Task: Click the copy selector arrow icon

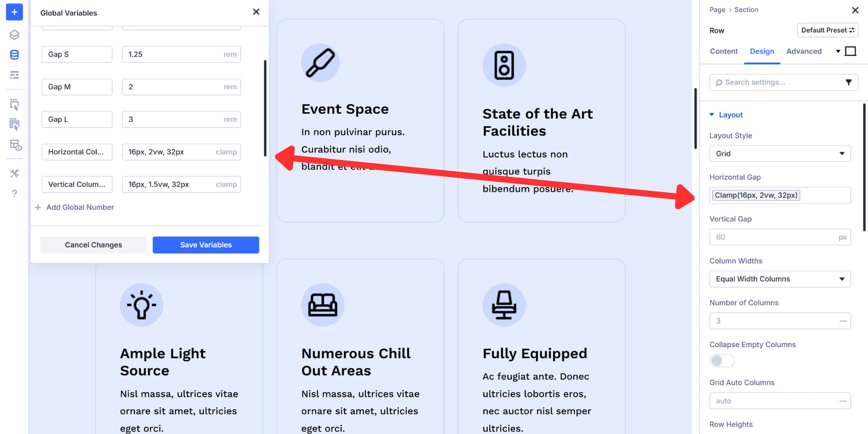Action: coord(14,104)
